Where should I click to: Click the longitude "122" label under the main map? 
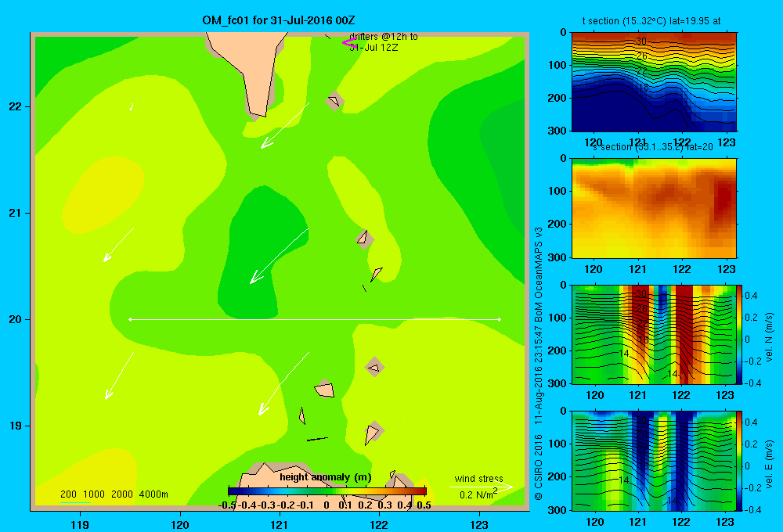coord(380,524)
